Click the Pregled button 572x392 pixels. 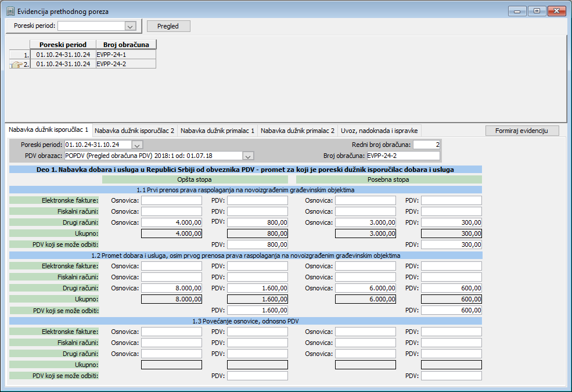tap(168, 26)
